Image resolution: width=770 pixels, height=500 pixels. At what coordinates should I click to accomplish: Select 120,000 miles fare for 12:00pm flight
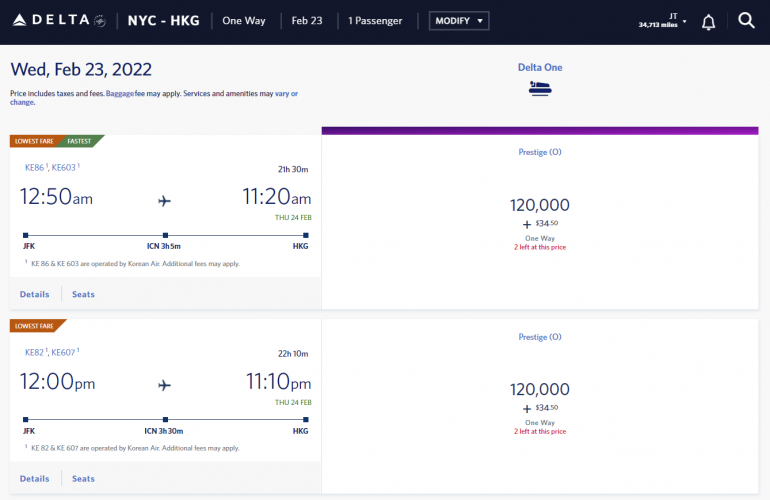click(540, 389)
